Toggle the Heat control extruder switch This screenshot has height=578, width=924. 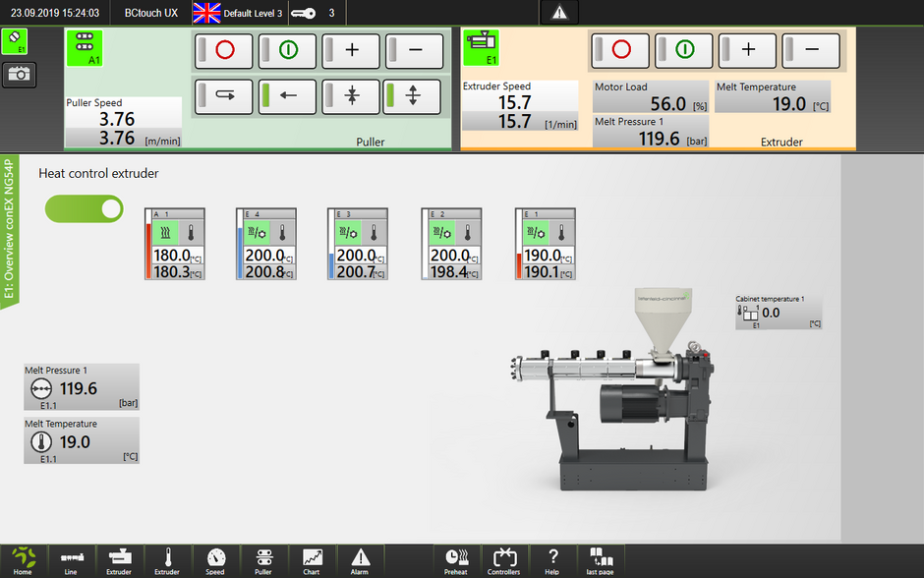click(x=85, y=208)
